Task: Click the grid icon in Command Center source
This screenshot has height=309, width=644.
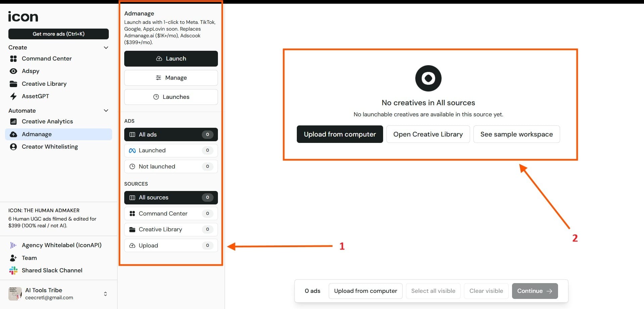Action: pyautogui.click(x=132, y=214)
